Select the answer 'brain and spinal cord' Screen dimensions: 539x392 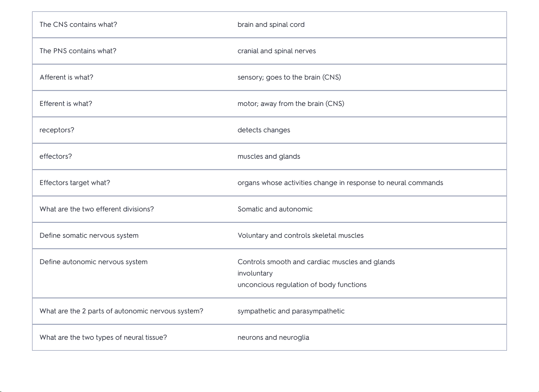271,25
